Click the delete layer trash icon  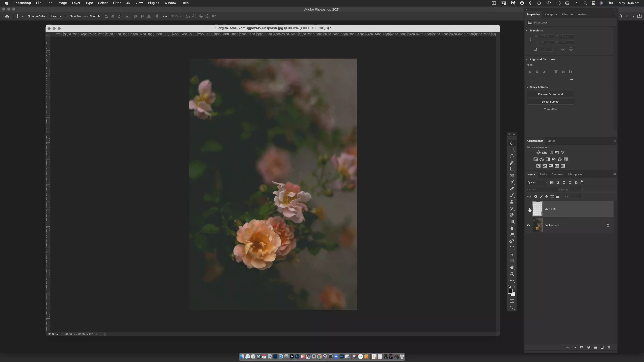[x=609, y=348]
